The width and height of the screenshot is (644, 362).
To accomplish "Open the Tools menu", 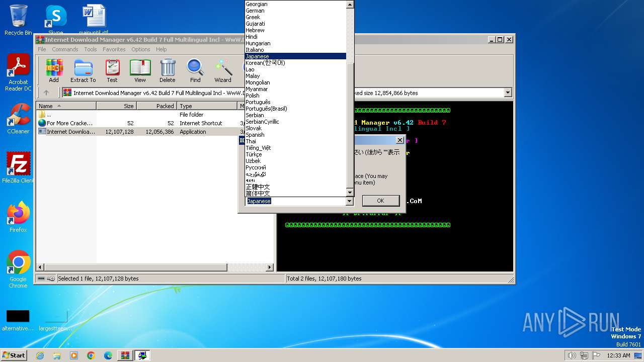I will [x=91, y=49].
